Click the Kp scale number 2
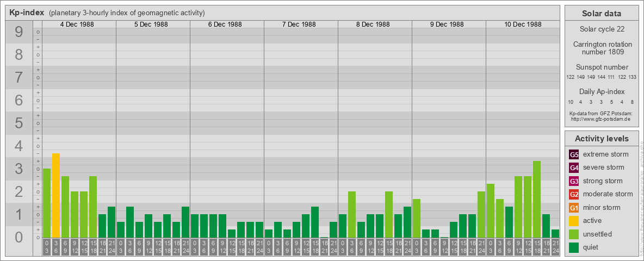644x261 pixels. point(18,191)
